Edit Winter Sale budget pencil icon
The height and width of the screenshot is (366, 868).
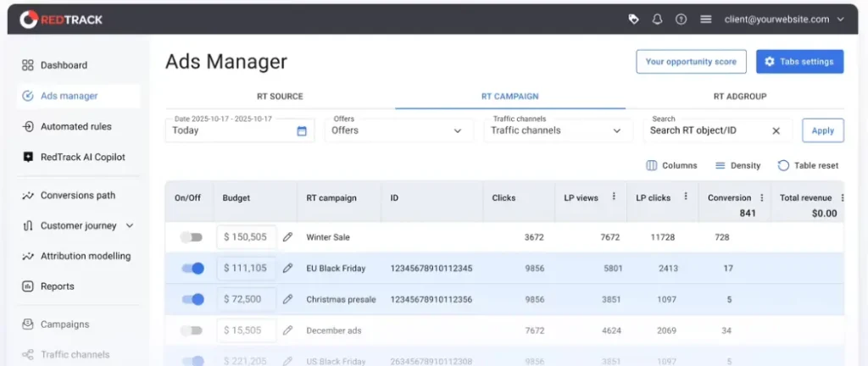click(287, 237)
